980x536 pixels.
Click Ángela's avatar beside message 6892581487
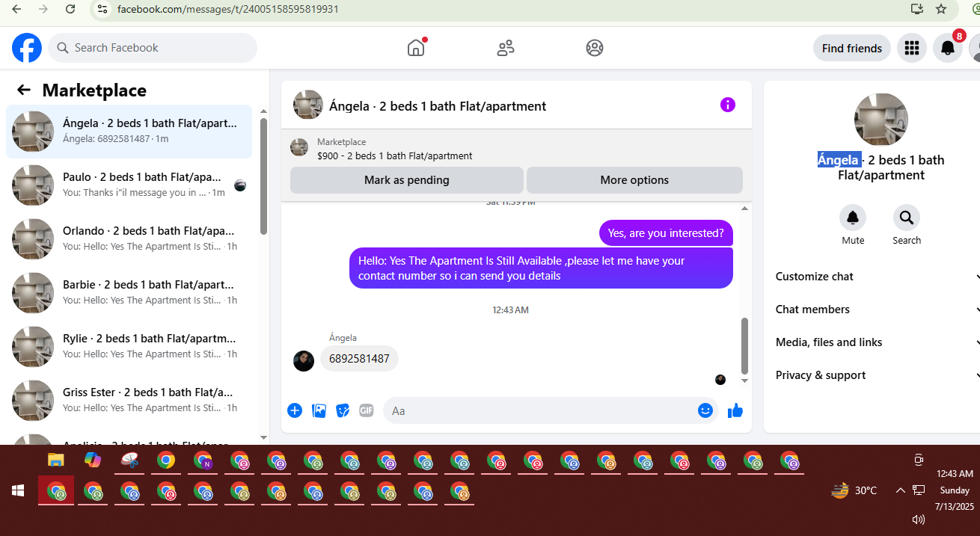304,361
